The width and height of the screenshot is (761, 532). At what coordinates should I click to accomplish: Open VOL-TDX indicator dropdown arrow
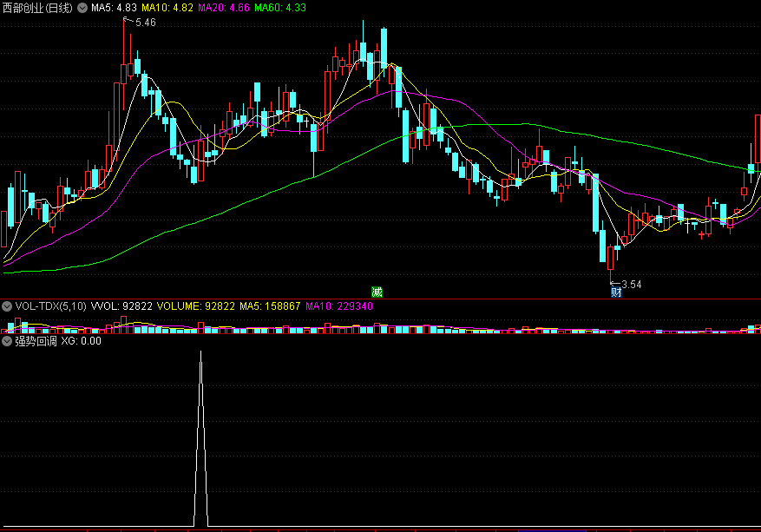coord(7,306)
